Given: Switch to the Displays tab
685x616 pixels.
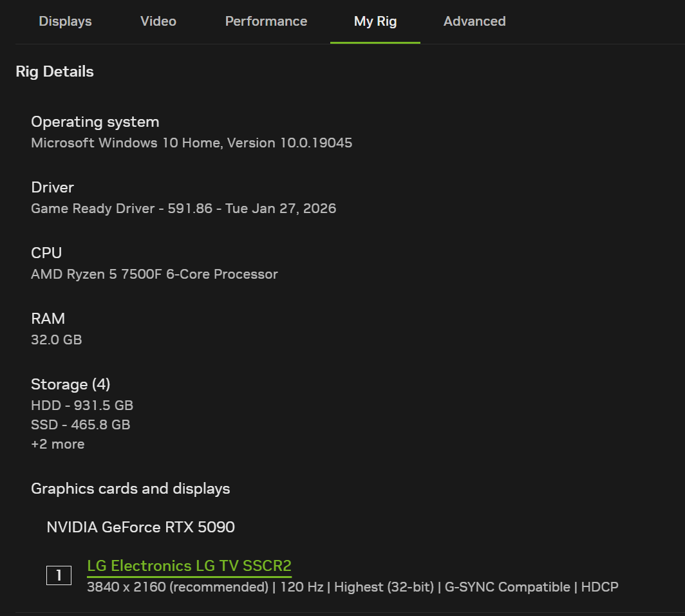Looking at the screenshot, I should 65,21.
